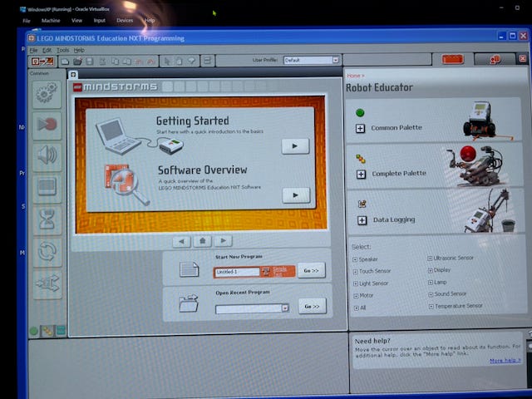Viewport: 532px width, 399px height.
Task: Create a new program via toolbar icon
Action: click(x=65, y=62)
